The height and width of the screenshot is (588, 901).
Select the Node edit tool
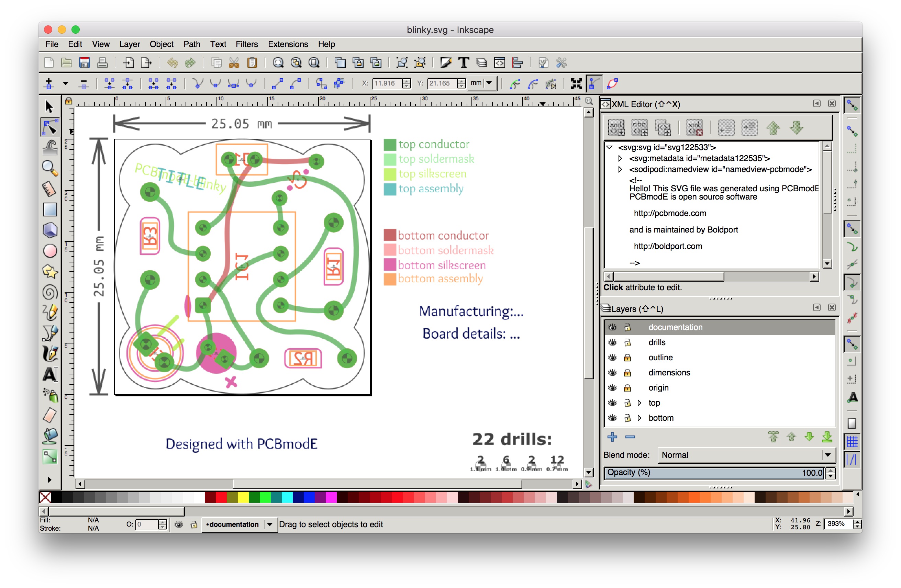click(49, 127)
